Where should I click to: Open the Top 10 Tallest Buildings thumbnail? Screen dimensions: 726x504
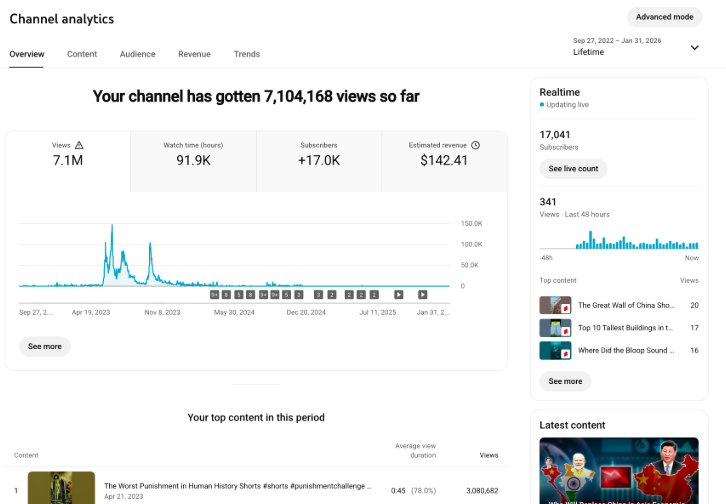coord(555,328)
